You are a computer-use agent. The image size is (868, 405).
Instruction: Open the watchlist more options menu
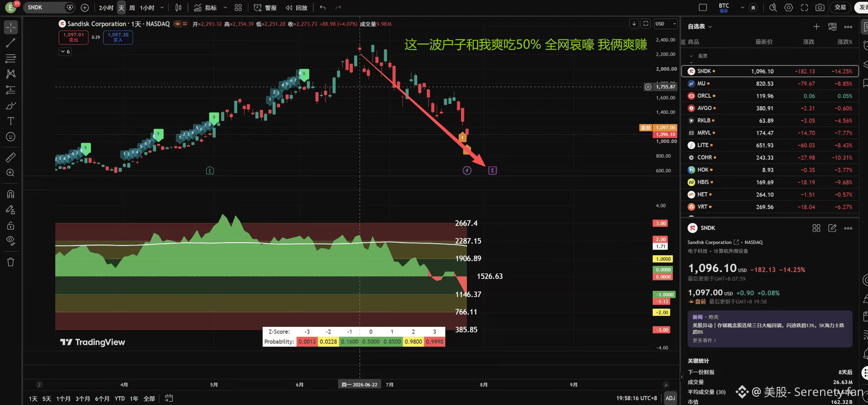tap(848, 26)
